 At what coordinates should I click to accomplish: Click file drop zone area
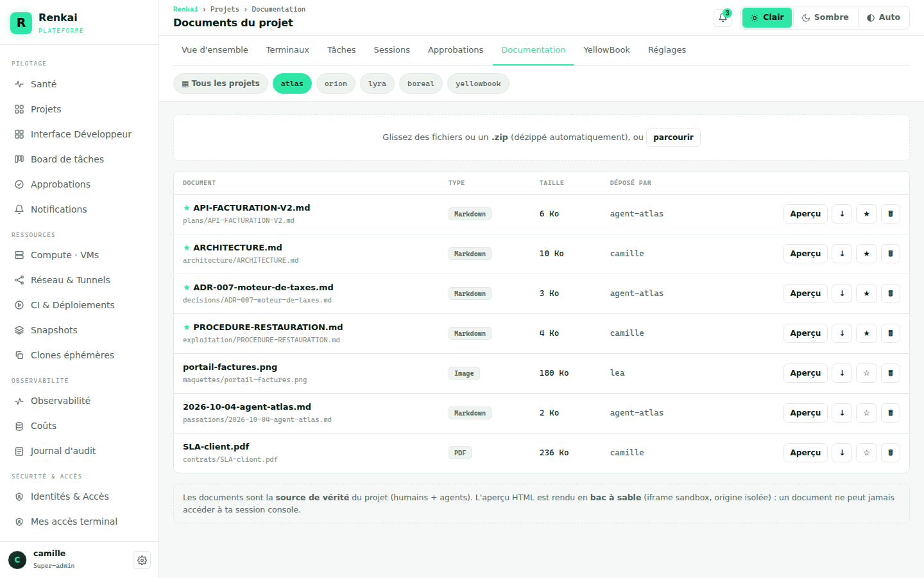click(542, 137)
